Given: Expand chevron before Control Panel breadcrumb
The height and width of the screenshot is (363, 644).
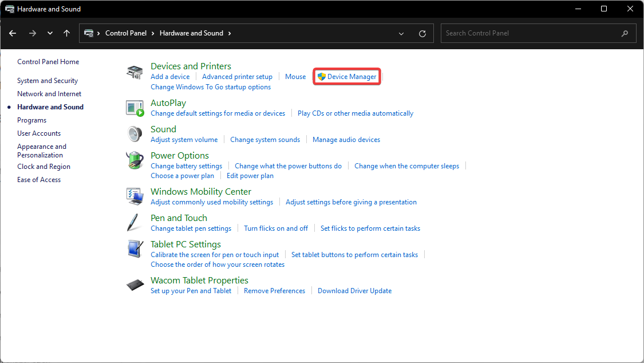Looking at the screenshot, I should pos(98,33).
